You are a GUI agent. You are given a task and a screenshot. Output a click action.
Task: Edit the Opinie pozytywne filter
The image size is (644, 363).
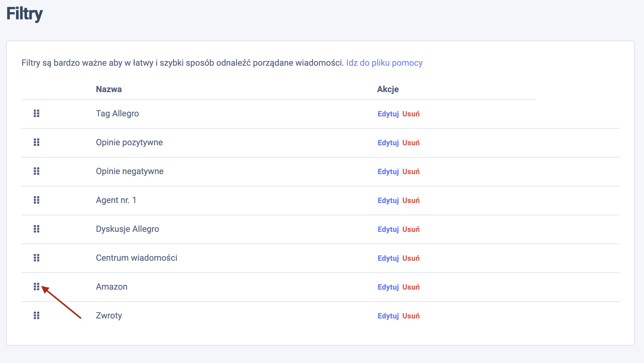tap(388, 143)
